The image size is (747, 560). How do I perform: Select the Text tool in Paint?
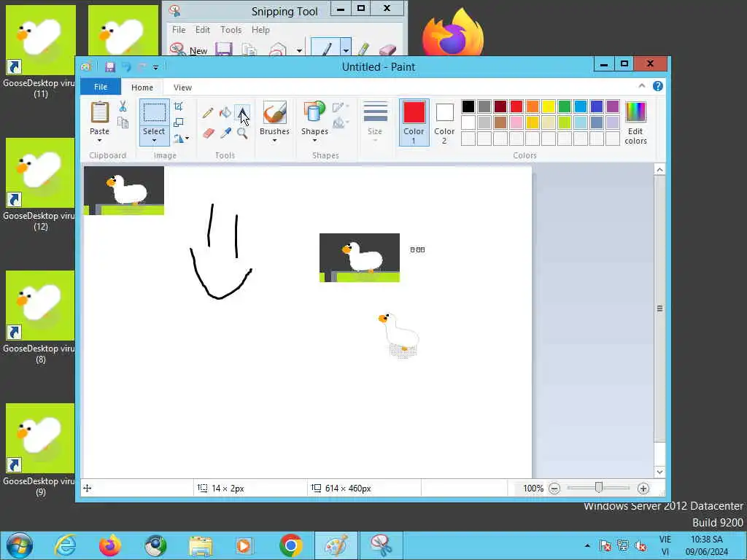[242, 113]
